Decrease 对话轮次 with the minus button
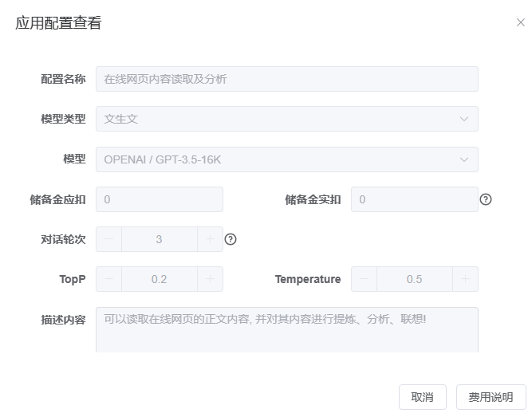This screenshot has width=532, height=417. point(108,239)
